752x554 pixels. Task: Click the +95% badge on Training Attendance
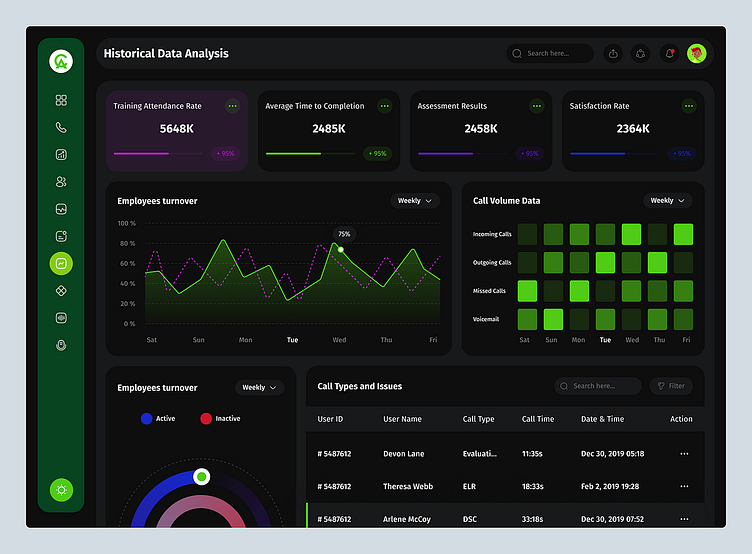tap(225, 153)
